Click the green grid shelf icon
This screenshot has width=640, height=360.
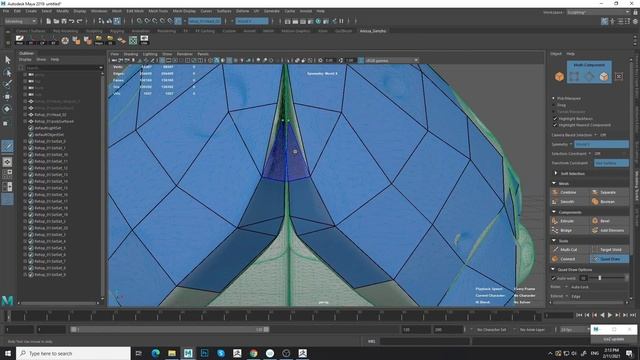point(133,40)
